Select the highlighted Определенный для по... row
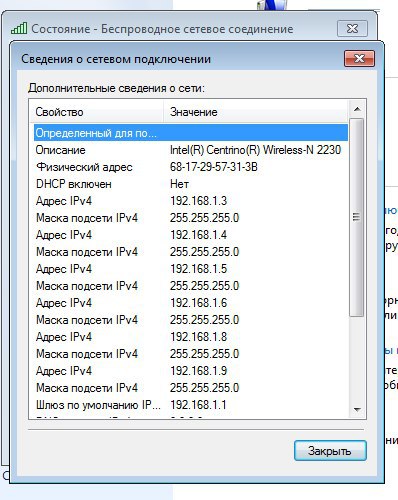The image size is (398, 500). [191, 133]
